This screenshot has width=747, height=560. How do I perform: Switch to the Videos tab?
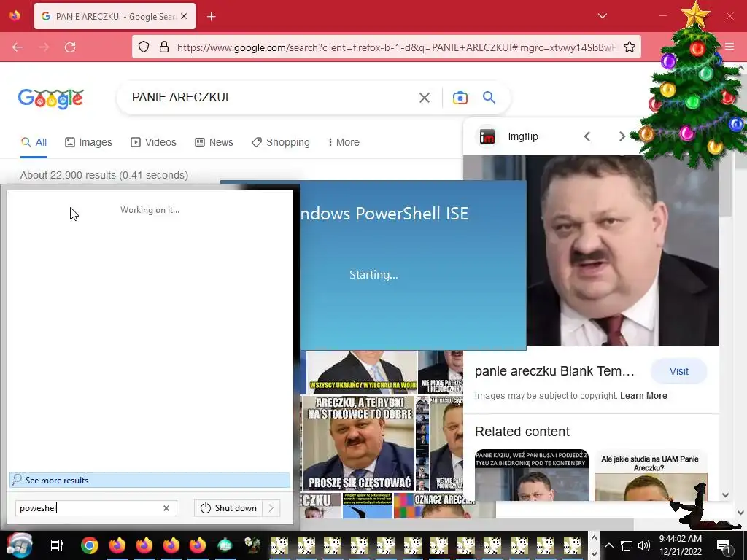point(153,142)
